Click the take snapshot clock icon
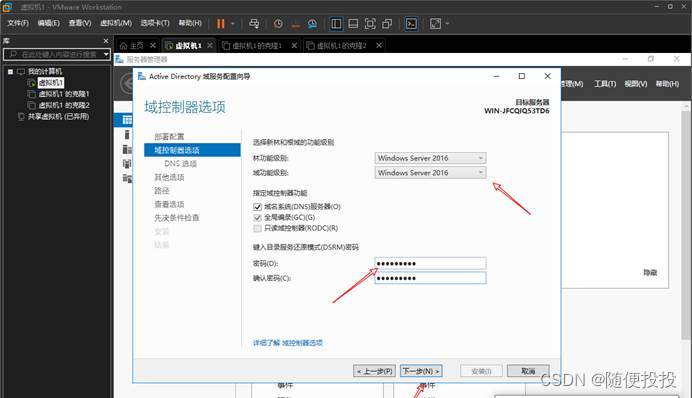Image resolution: width=692 pixels, height=398 pixels. [x=278, y=24]
